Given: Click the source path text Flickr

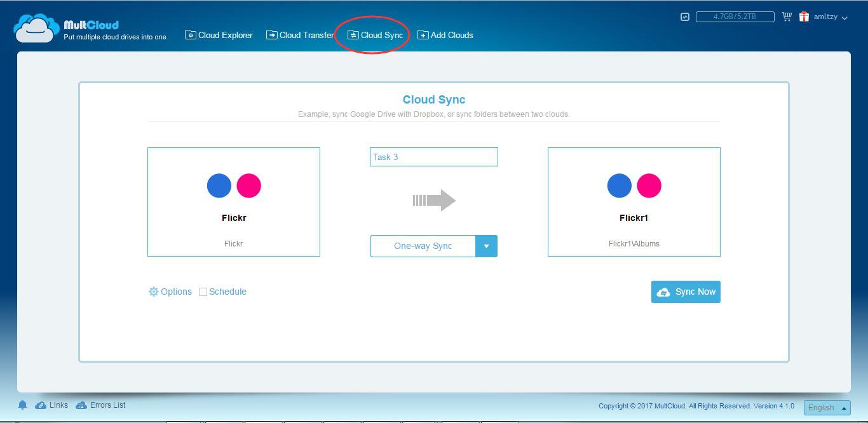Looking at the screenshot, I should pos(233,243).
